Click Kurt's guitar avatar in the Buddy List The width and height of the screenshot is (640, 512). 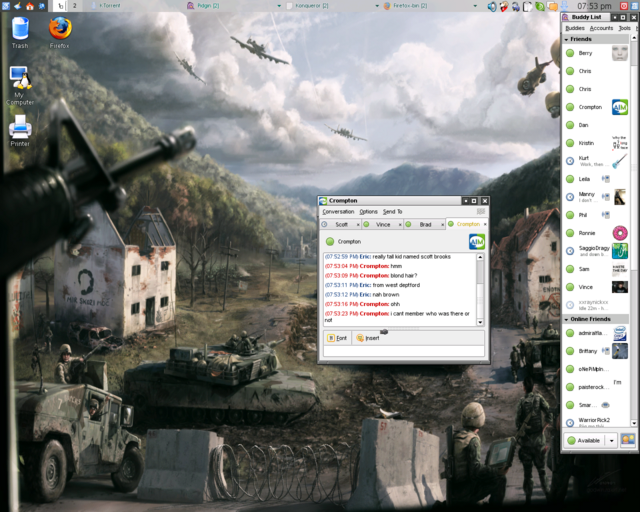[x=620, y=161]
